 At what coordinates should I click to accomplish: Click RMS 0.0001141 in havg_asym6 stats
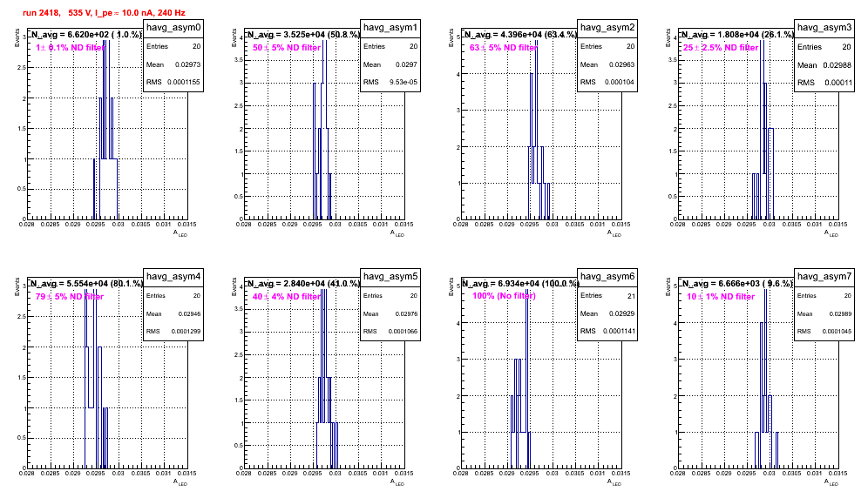(x=607, y=331)
